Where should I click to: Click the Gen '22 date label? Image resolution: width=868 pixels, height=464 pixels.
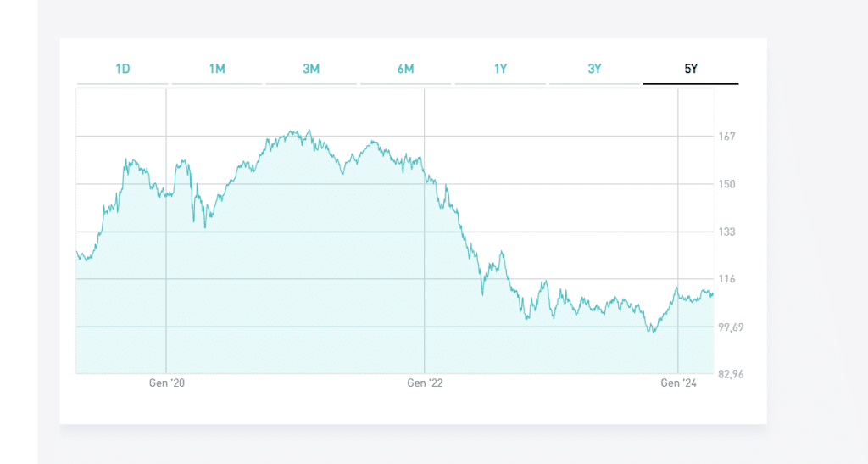point(425,383)
